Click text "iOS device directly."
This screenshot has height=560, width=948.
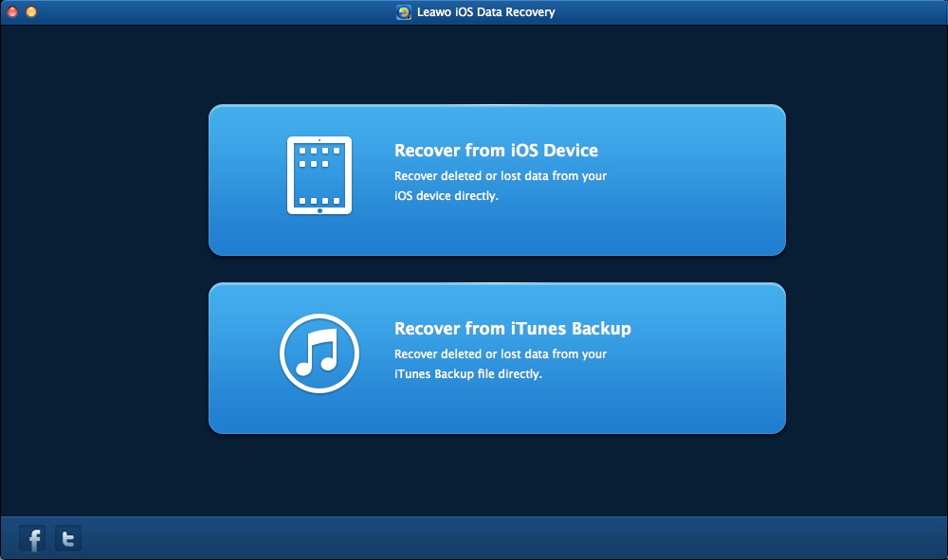(447, 196)
